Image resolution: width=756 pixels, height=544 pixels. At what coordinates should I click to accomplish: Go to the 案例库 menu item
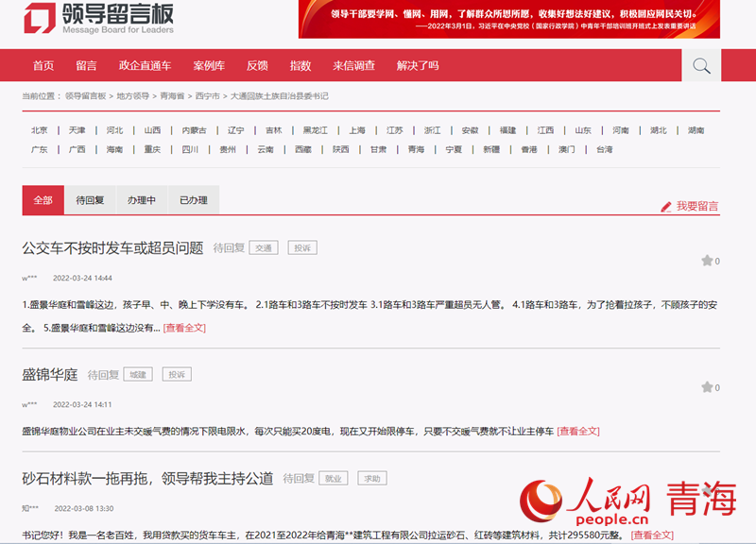pyautogui.click(x=209, y=65)
